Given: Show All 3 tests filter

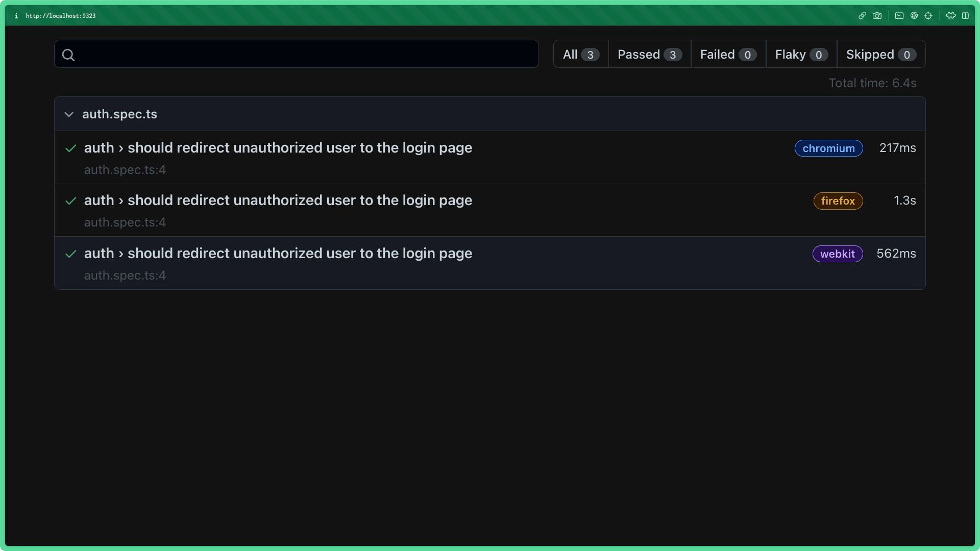Looking at the screenshot, I should tap(581, 55).
